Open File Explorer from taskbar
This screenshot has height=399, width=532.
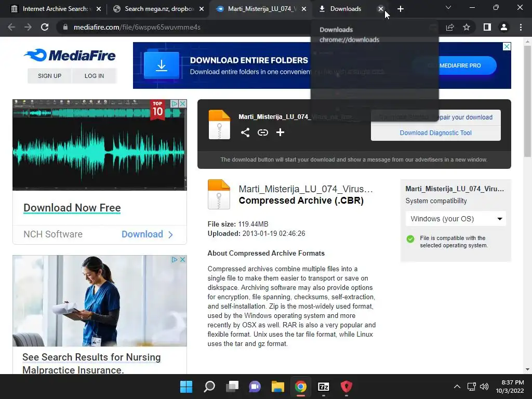[x=277, y=387]
